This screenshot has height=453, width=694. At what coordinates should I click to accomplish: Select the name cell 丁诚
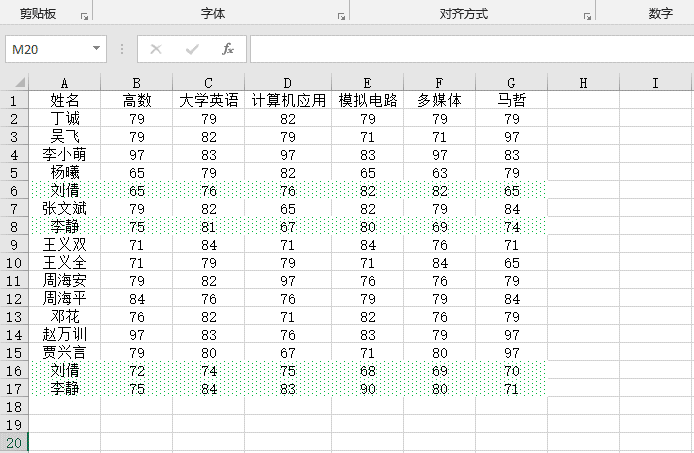point(65,119)
